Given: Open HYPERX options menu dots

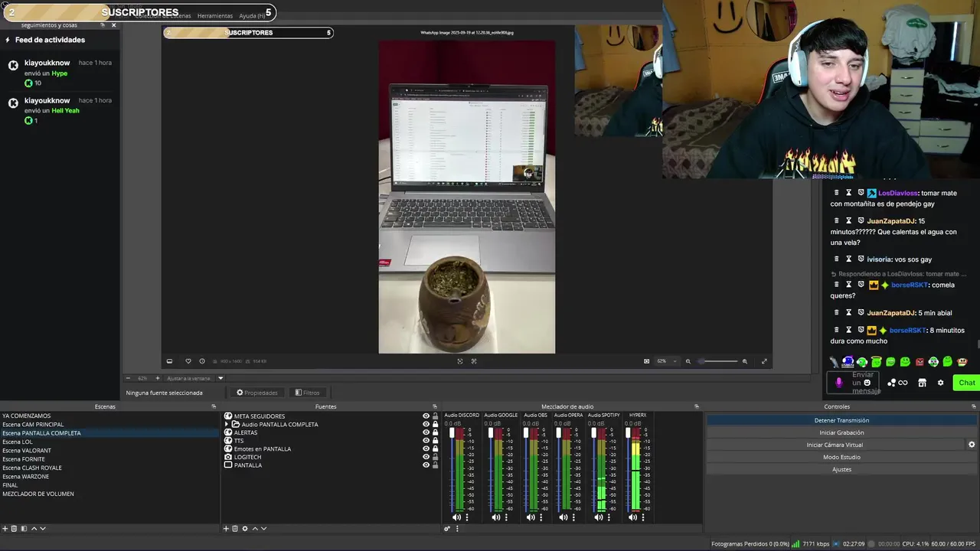Looking at the screenshot, I should click(x=643, y=517).
